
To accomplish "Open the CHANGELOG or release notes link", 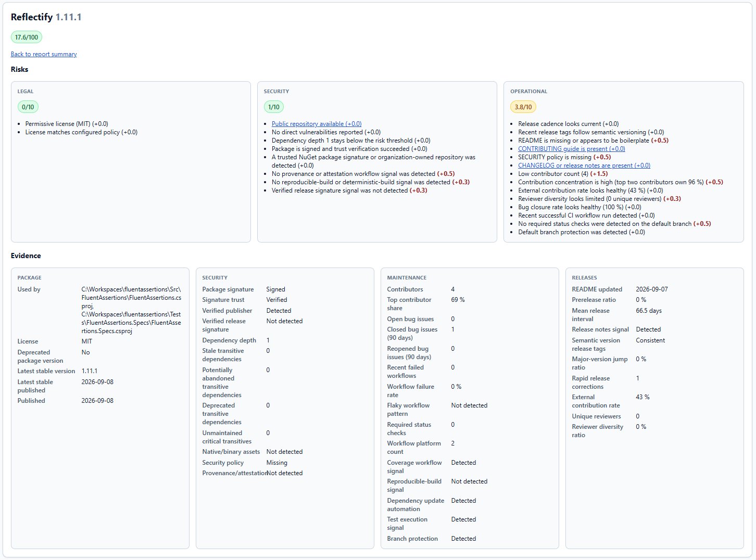I will pos(584,166).
